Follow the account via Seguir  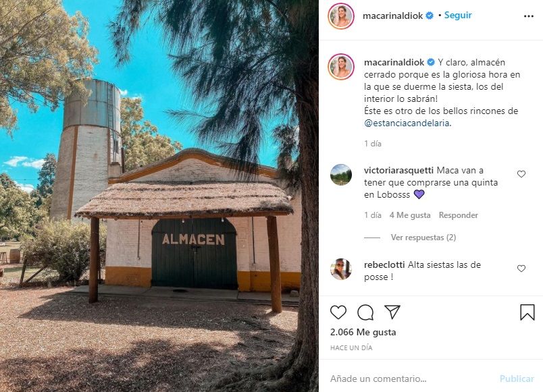point(458,16)
